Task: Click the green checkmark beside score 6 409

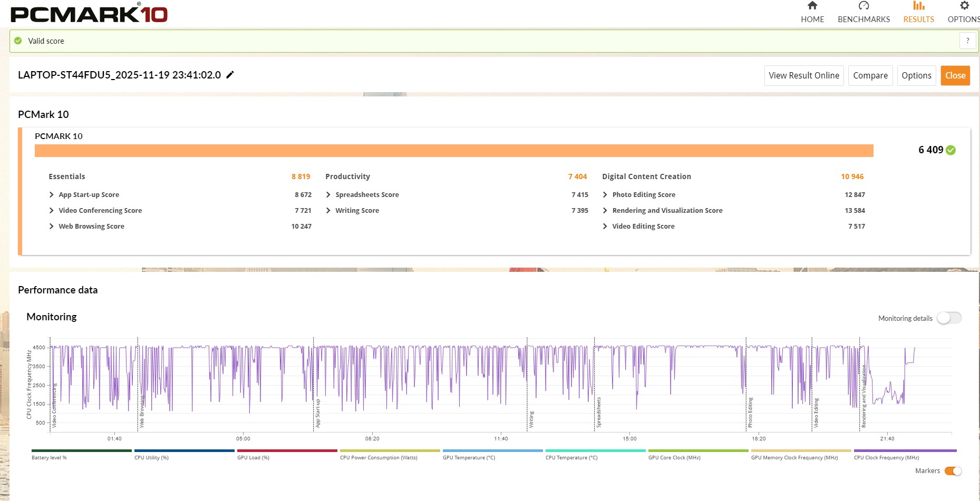Action: tap(951, 150)
